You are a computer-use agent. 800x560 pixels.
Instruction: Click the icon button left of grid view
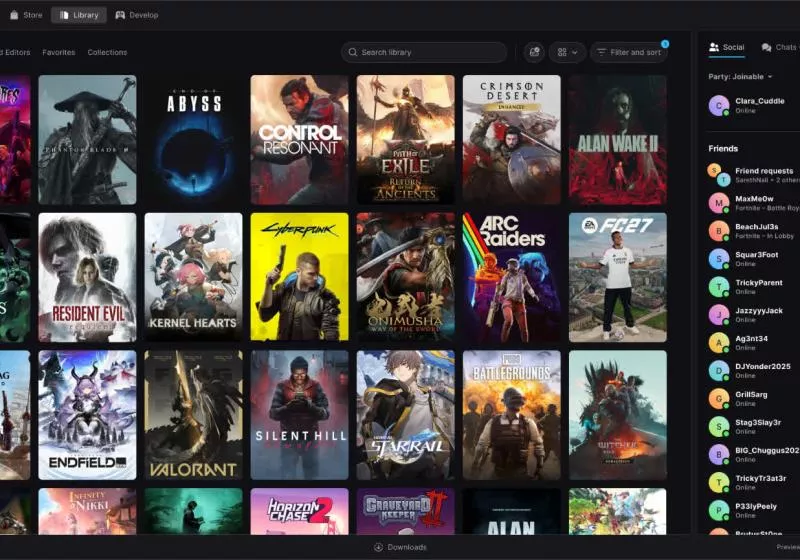[534, 52]
